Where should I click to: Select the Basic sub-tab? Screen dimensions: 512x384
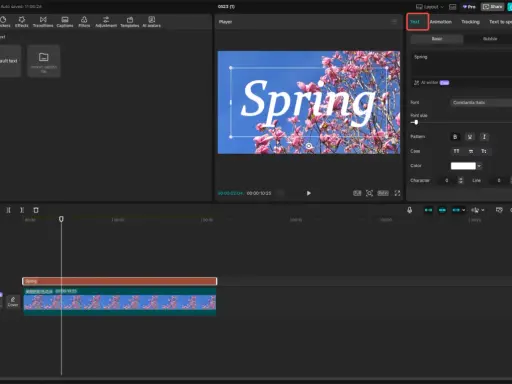[437, 39]
